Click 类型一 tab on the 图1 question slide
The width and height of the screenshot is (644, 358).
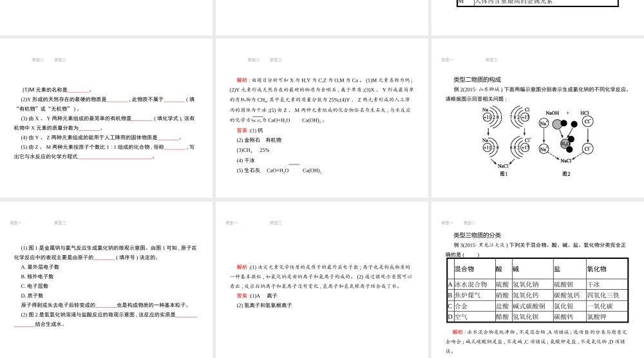click(15, 223)
